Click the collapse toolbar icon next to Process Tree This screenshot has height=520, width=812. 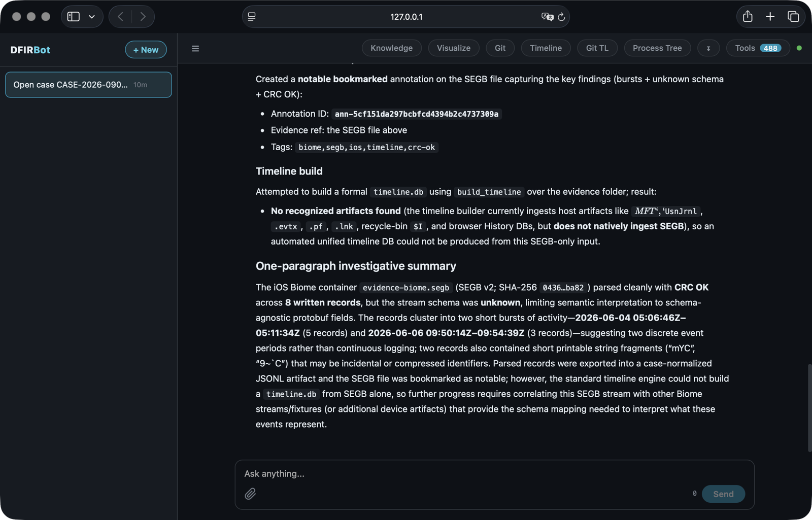pyautogui.click(x=708, y=48)
